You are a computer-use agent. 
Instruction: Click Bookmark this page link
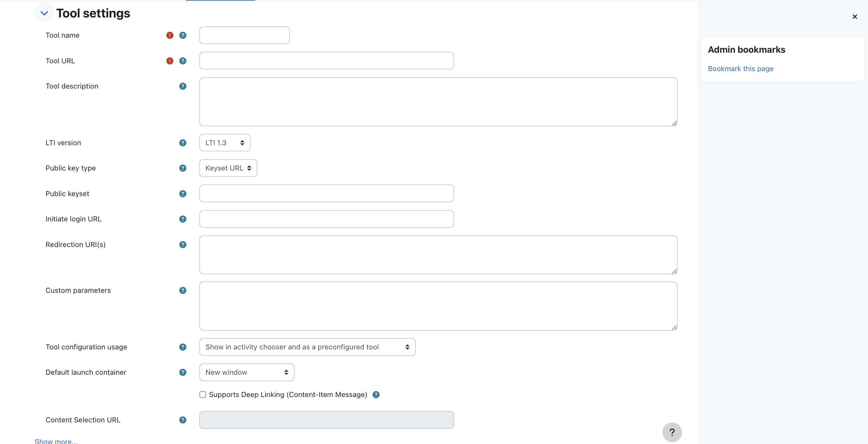(740, 69)
